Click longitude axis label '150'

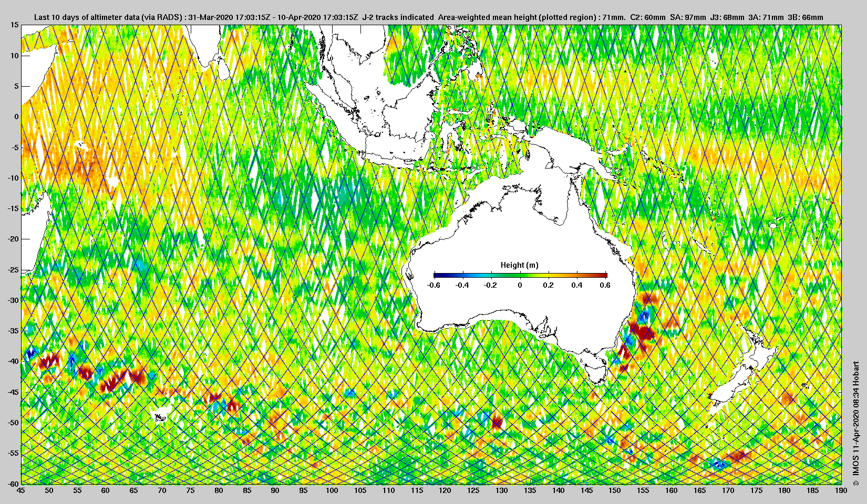point(614,490)
